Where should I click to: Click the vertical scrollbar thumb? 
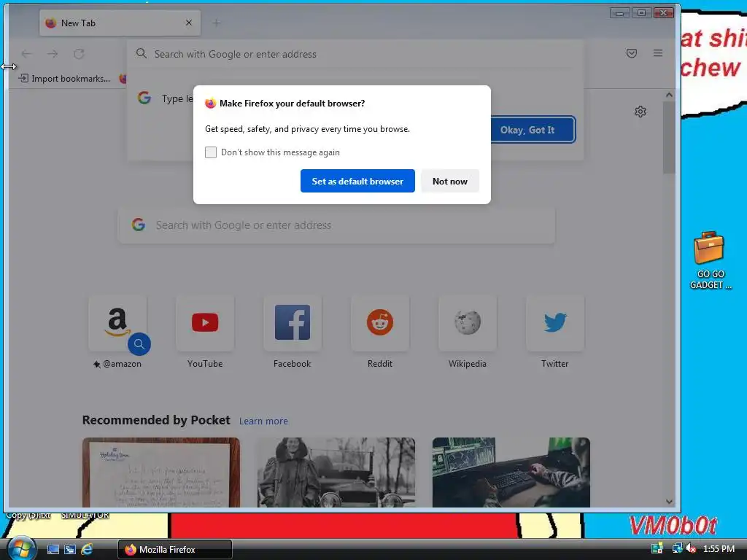pyautogui.click(x=669, y=137)
